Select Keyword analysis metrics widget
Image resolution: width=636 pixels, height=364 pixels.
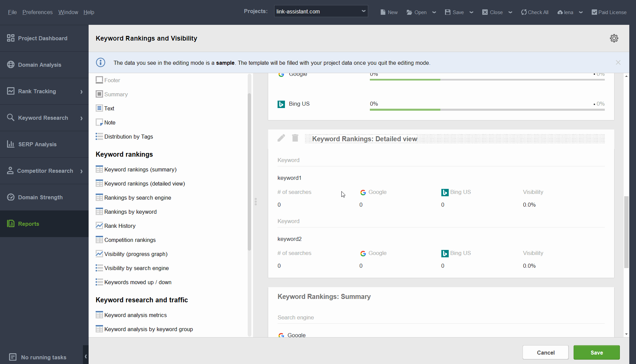[x=131, y=315]
